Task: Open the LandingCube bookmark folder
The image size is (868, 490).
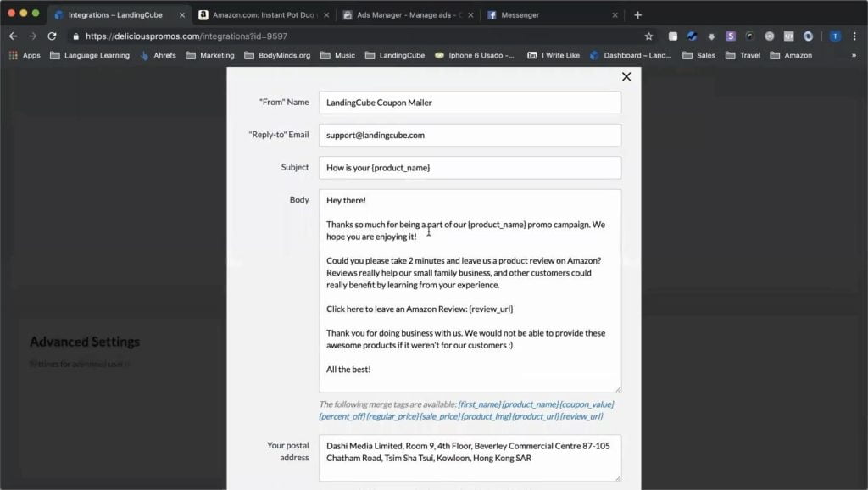Action: (x=395, y=55)
